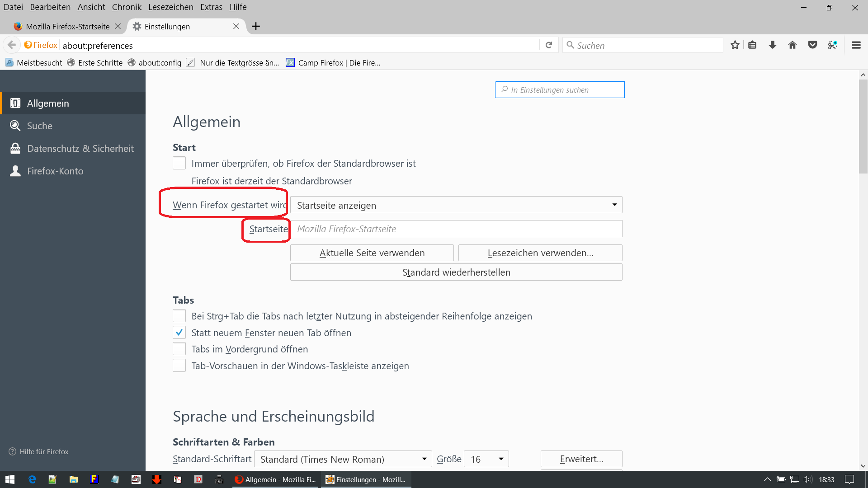
Task: Uncheck 'Statt neuem Fenster neuen Tab öffnen'
Action: [179, 333]
